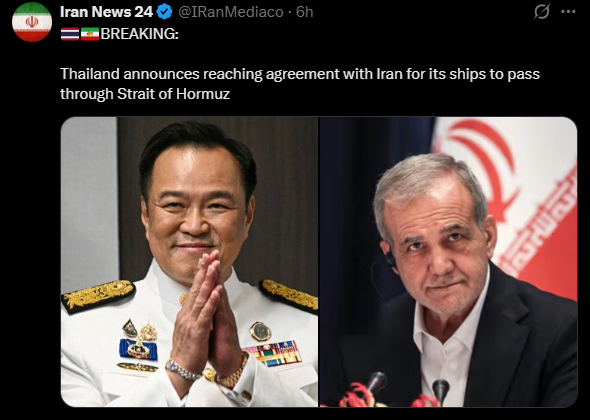Click the red Iranian emblem in right photo
This screenshot has height=420, width=590.
[x=485, y=166]
